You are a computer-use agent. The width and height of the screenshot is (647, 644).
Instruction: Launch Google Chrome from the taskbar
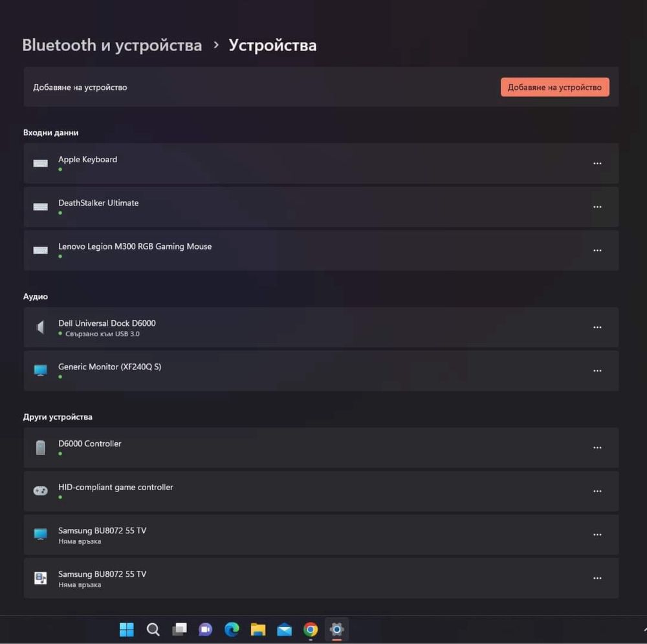pyautogui.click(x=311, y=630)
